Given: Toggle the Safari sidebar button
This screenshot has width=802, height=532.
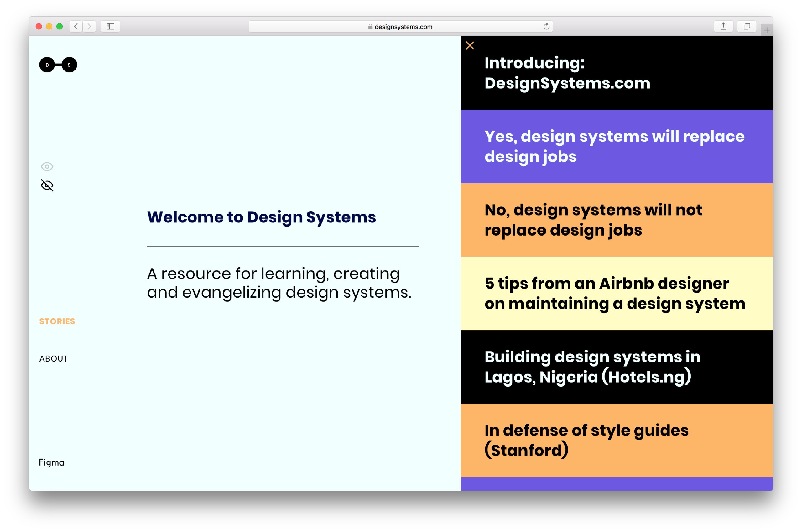Looking at the screenshot, I should point(110,26).
